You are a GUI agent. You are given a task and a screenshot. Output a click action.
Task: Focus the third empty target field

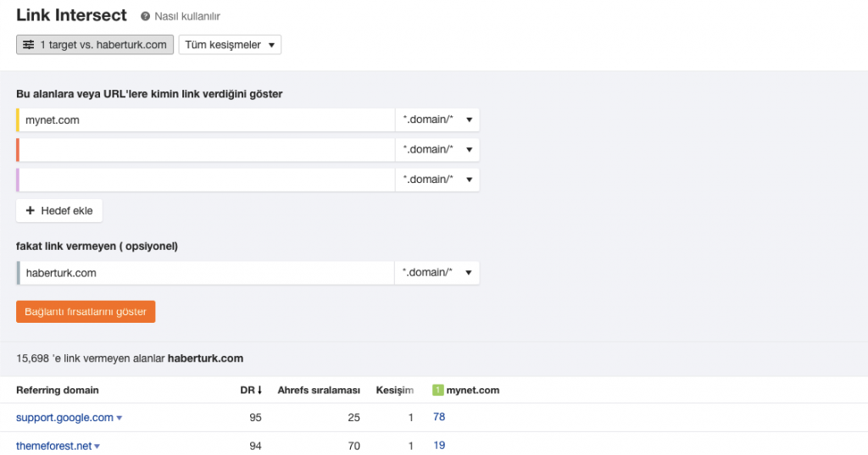206,180
